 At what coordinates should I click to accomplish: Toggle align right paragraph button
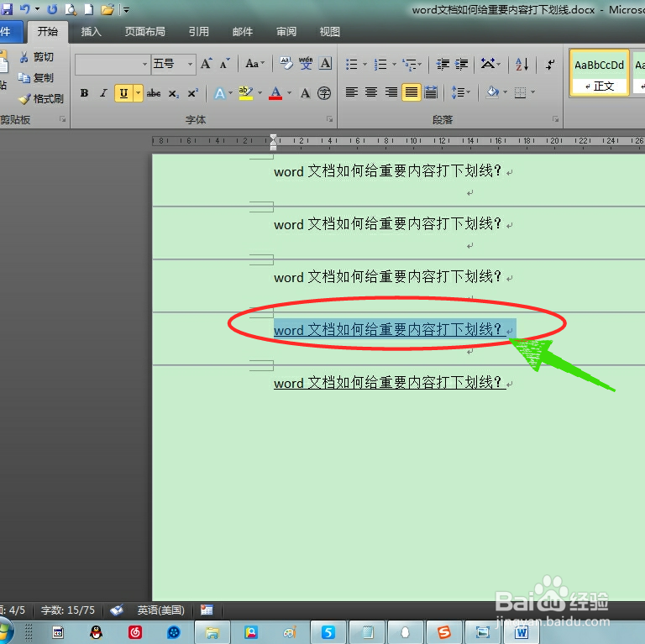tap(391, 92)
